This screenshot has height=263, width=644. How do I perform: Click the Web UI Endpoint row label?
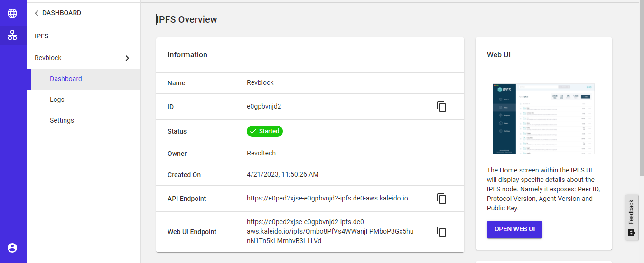[192, 232]
